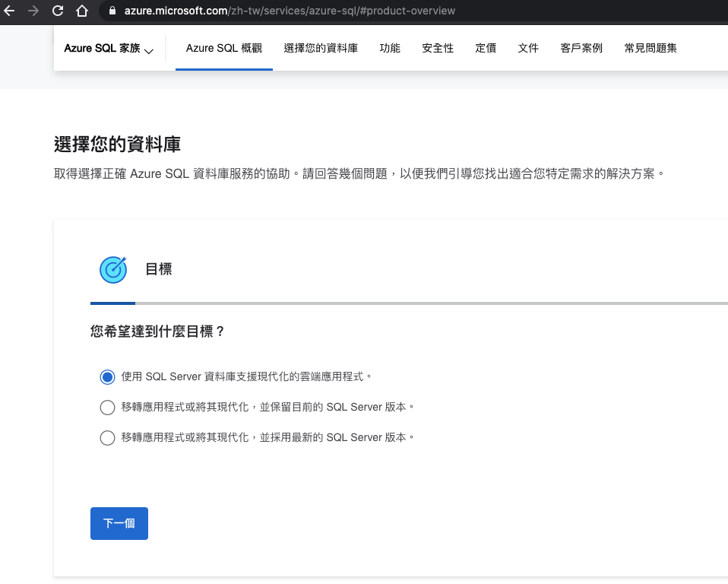The width and height of the screenshot is (728, 584).
Task: Select 使用 SQL Server 資料庫支援現代化 radio option
Action: [107, 377]
